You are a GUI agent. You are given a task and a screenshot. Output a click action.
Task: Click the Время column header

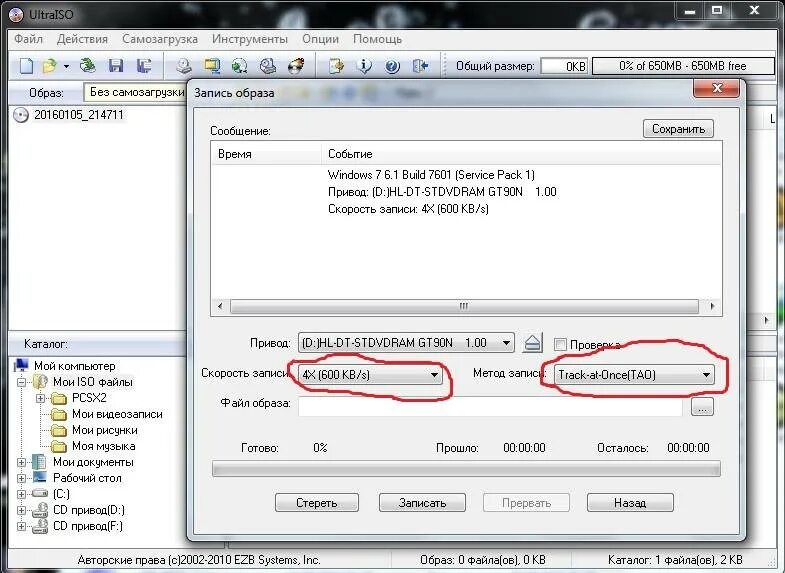pyautogui.click(x=266, y=154)
